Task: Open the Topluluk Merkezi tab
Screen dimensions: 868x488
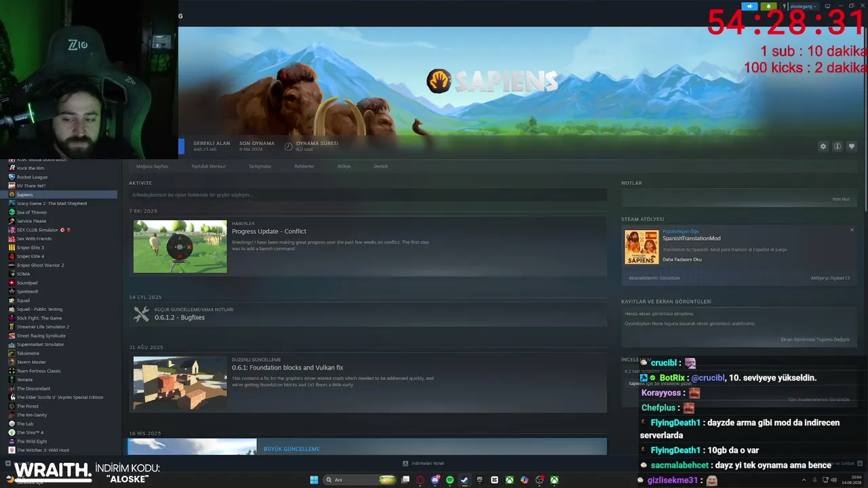Action: 208,166
